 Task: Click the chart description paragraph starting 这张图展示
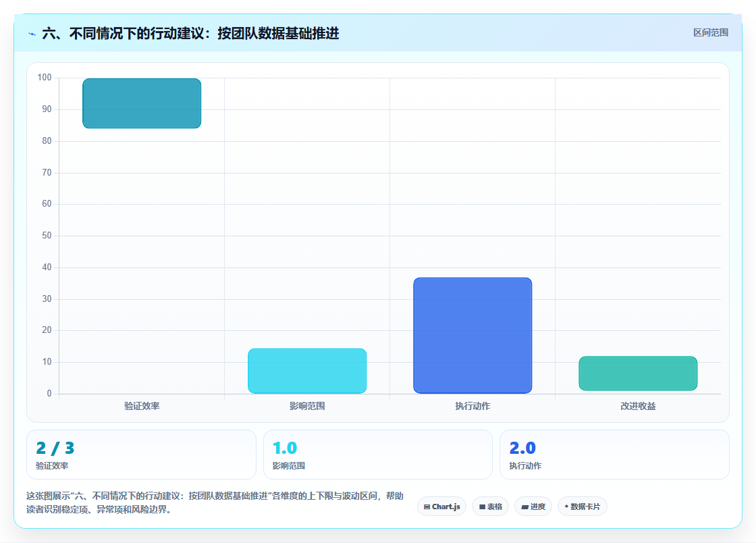215,502
